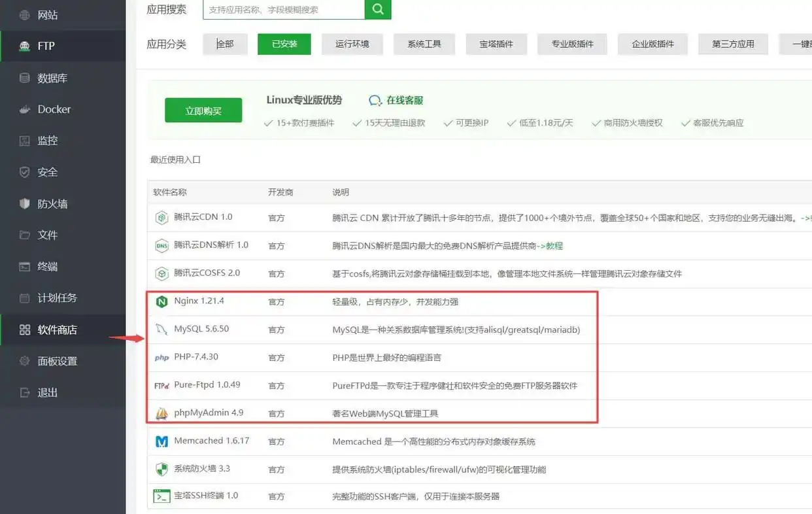The width and height of the screenshot is (812, 514).
Task: Click the 系统防火墙 shield icon
Action: tap(161, 469)
